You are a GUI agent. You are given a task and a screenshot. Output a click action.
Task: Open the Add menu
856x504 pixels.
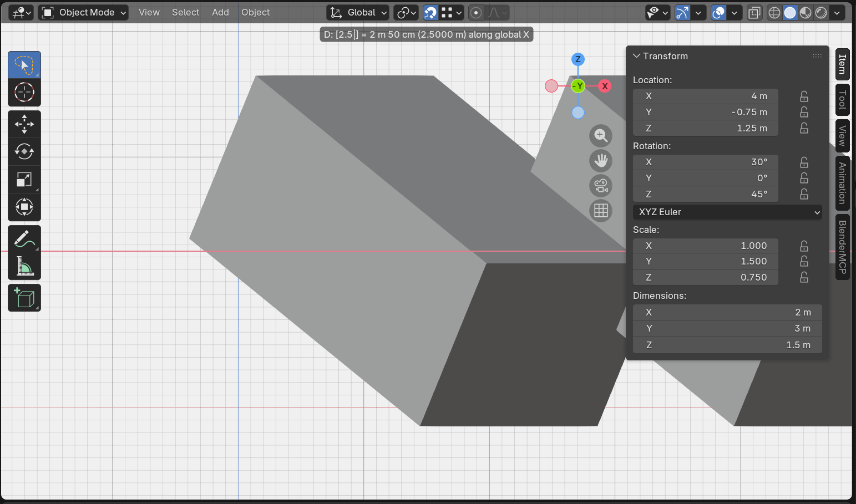[220, 12]
